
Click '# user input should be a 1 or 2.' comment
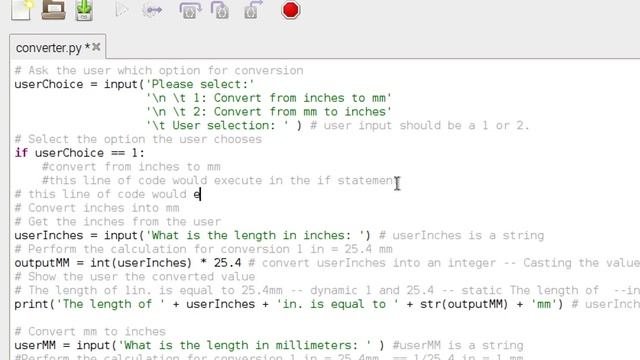[x=419, y=125]
